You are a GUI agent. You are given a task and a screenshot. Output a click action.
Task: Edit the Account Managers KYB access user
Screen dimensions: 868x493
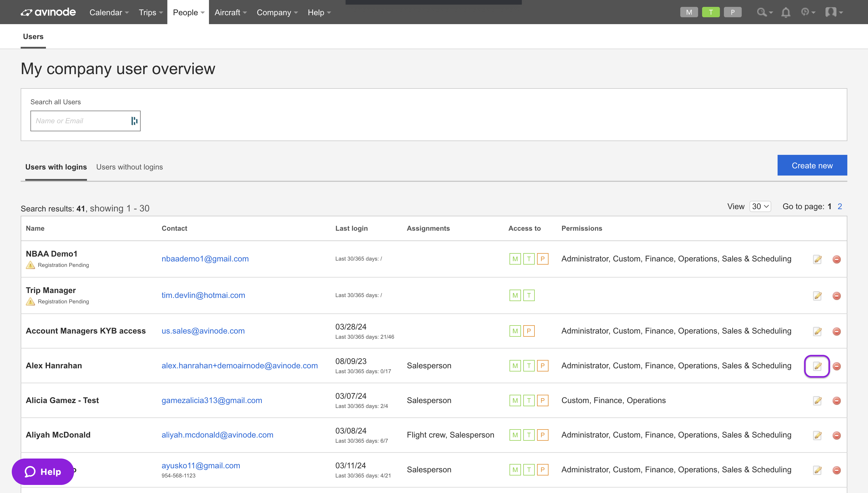[817, 332]
